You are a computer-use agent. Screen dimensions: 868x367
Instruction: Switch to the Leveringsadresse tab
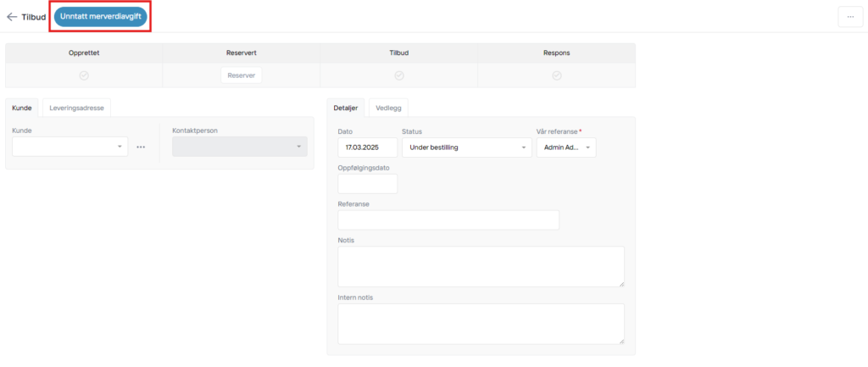[76, 108]
